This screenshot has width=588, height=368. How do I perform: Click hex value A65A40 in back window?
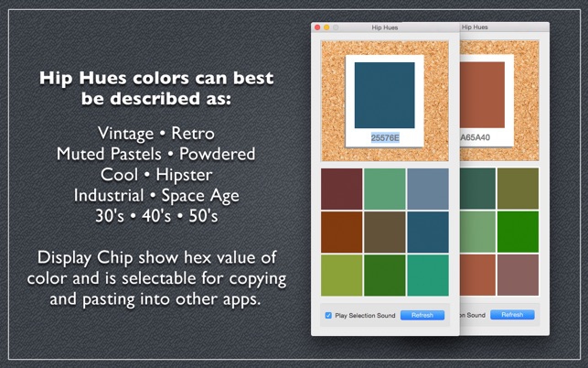pos(476,137)
